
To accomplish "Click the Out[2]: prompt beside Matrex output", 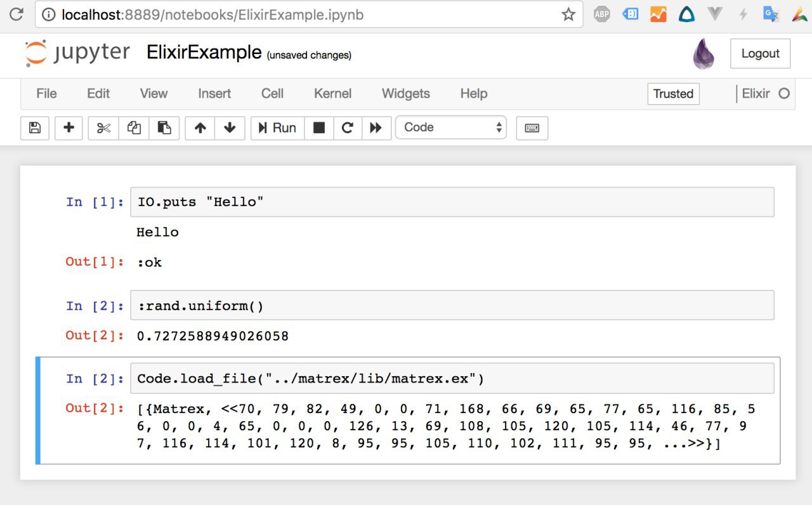I will click(95, 408).
